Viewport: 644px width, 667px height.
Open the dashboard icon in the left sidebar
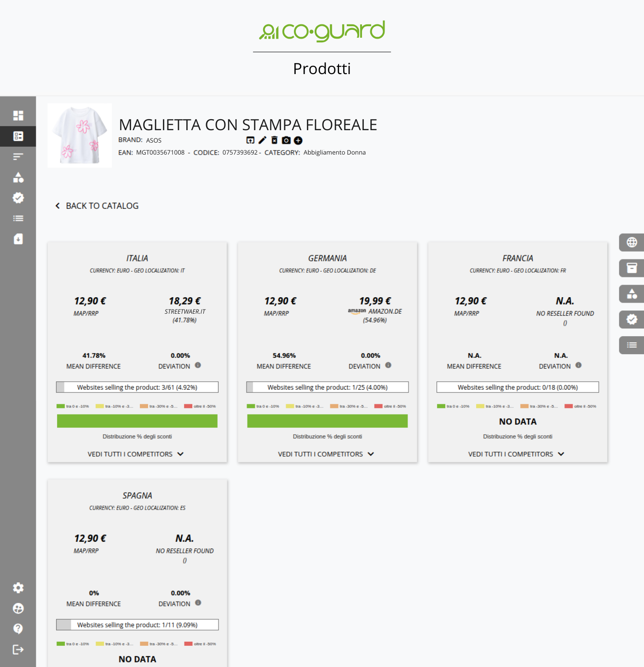(18, 115)
